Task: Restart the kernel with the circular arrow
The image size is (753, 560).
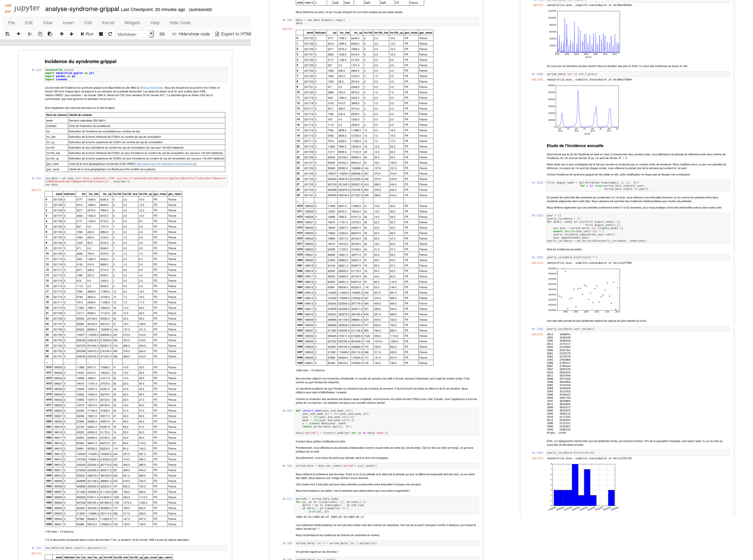Action: (x=110, y=34)
